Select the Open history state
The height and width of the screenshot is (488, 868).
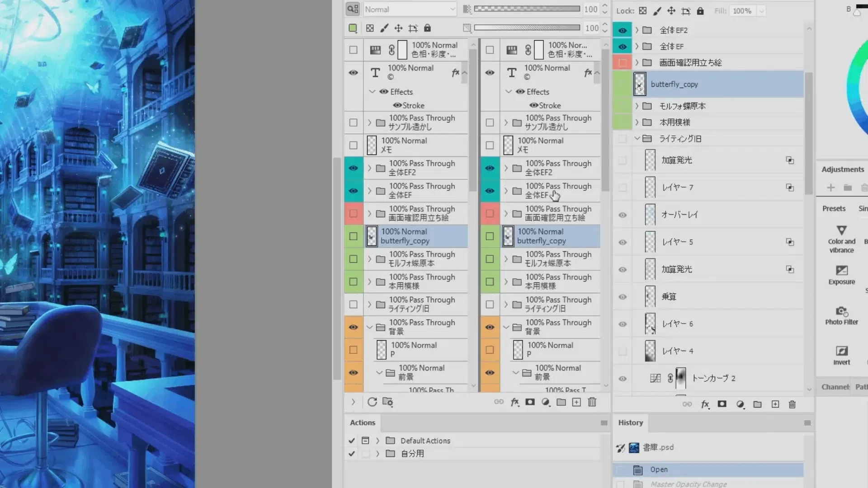point(708,469)
